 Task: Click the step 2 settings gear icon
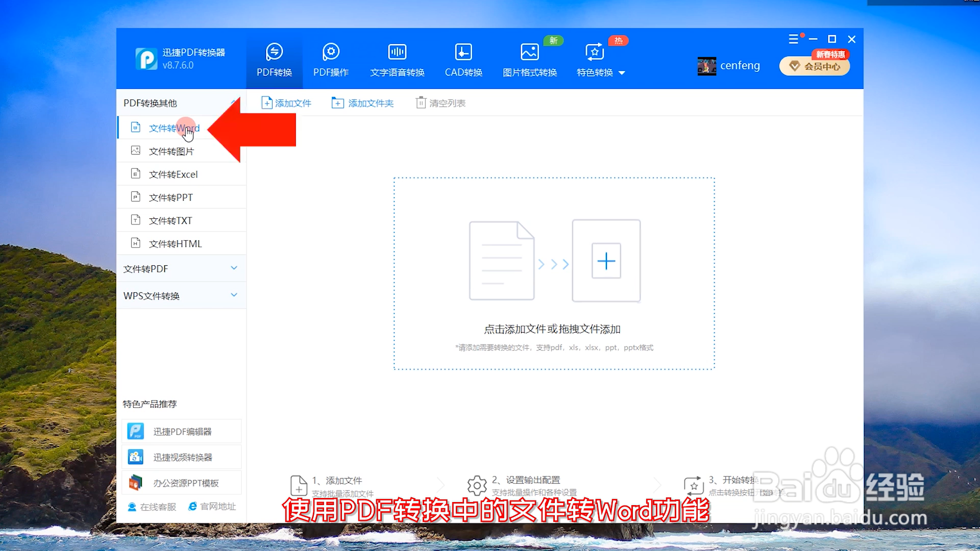click(x=477, y=486)
